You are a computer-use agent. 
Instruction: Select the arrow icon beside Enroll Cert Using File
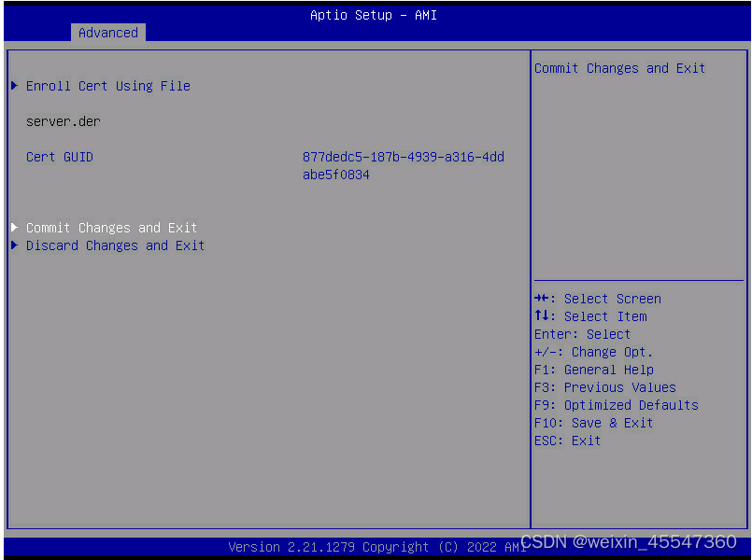(14, 86)
